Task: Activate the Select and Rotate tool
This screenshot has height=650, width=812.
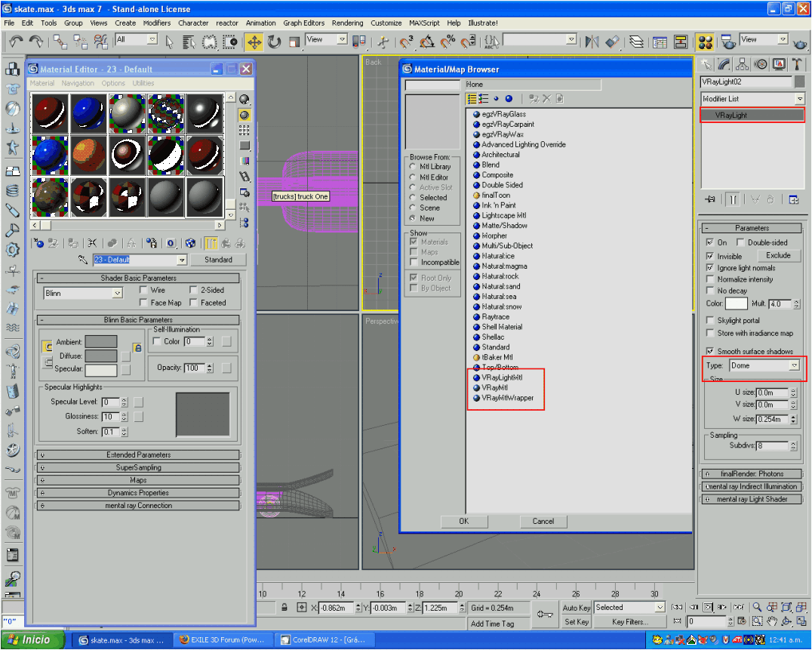Action: point(274,42)
